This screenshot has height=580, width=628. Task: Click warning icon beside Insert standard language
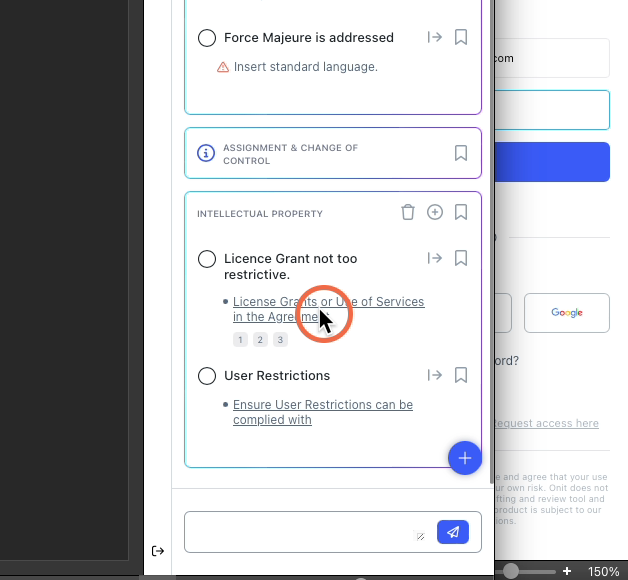pos(223,67)
